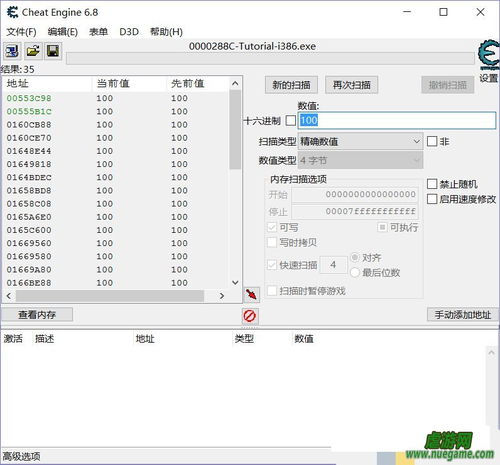The height and width of the screenshot is (465, 500).
Task: Click the 停止 stop address field
Action: point(355,211)
